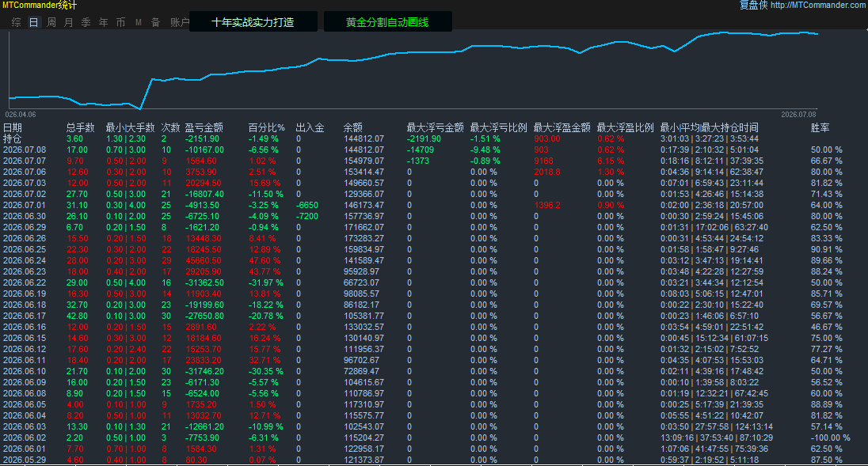Switch to the 综 summary tab
Image resolution: width=868 pixels, height=466 pixels.
[x=17, y=23]
